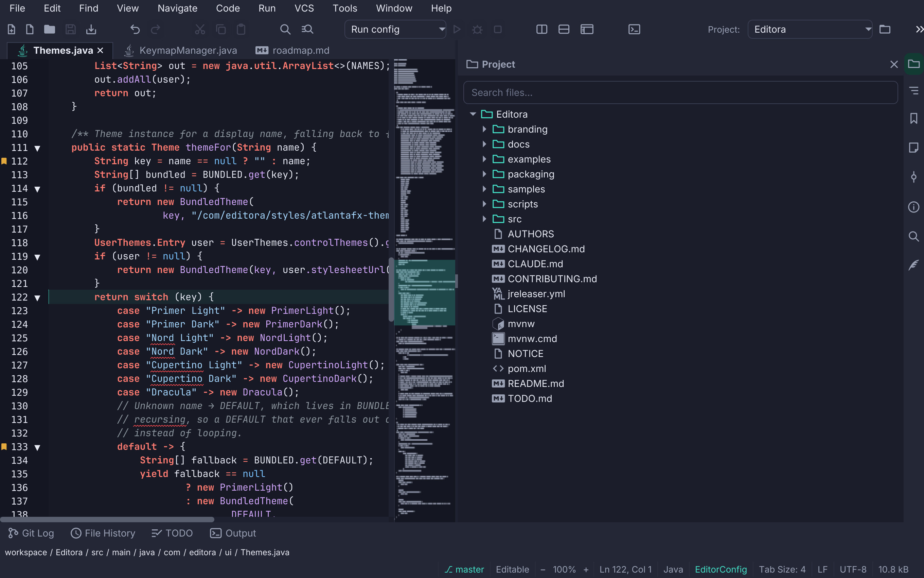Open the Git commit sidebar icon
Screen dimensions: 924x578
(x=914, y=177)
